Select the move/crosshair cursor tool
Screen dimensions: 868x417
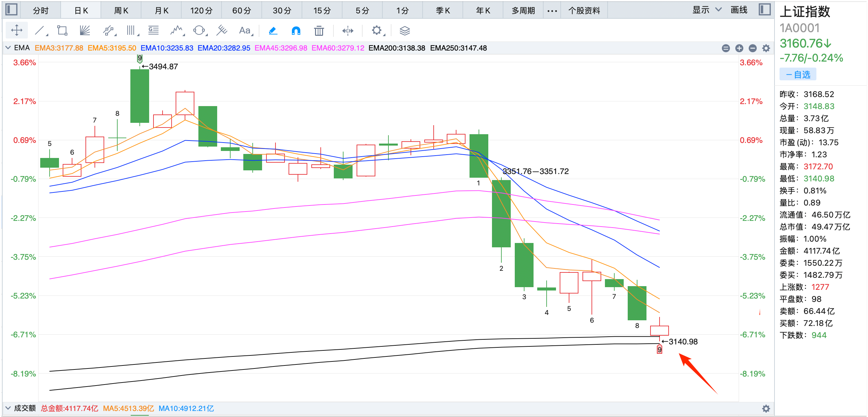[x=16, y=31]
